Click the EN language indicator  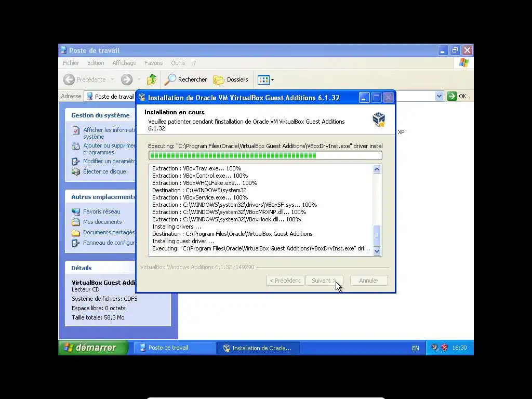[415, 348]
